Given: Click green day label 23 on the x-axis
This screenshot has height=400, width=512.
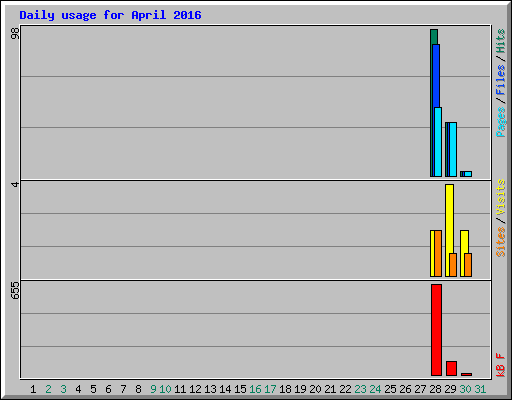Looking at the screenshot, I should tap(360, 389).
